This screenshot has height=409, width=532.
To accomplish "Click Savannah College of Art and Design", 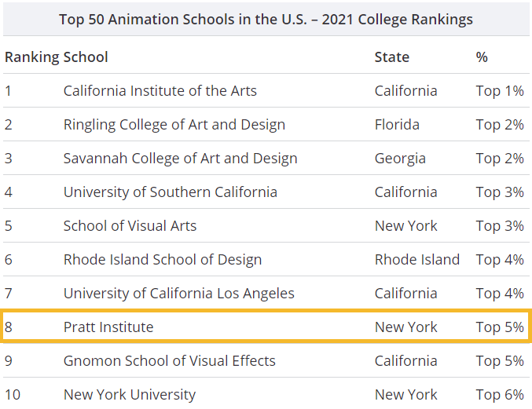I will pyautogui.click(x=180, y=159).
